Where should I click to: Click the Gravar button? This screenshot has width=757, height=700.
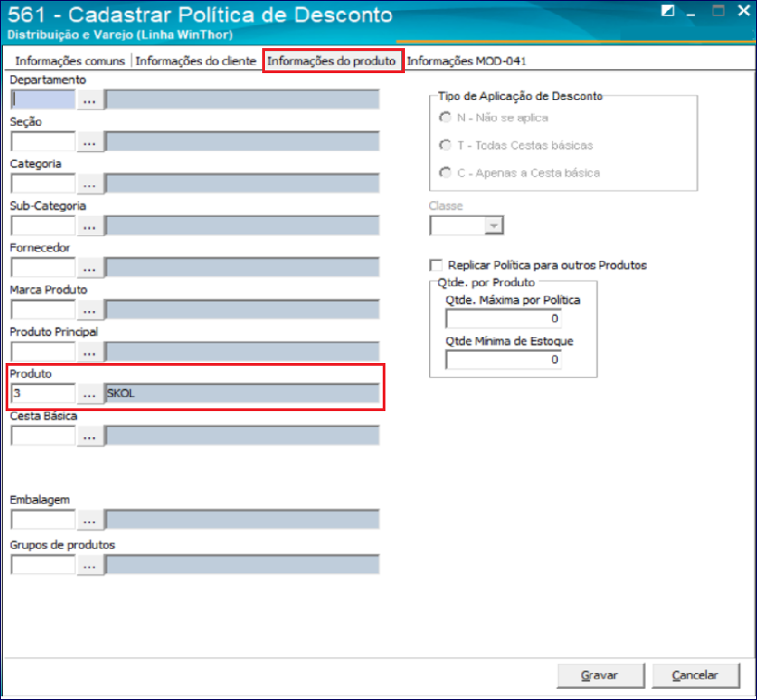[600, 675]
